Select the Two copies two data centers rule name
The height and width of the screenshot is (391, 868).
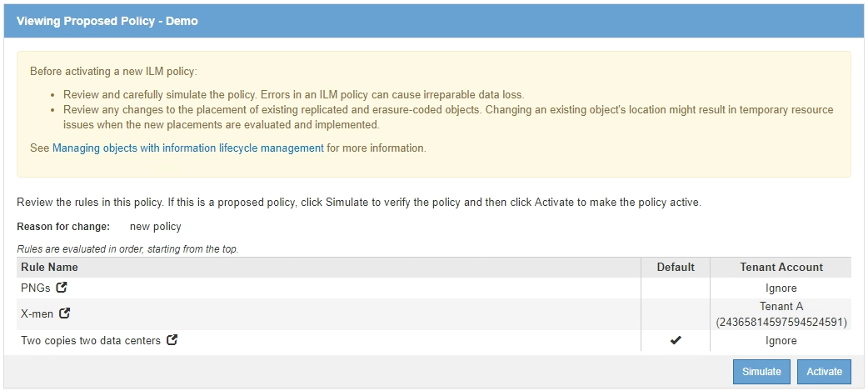tap(91, 340)
